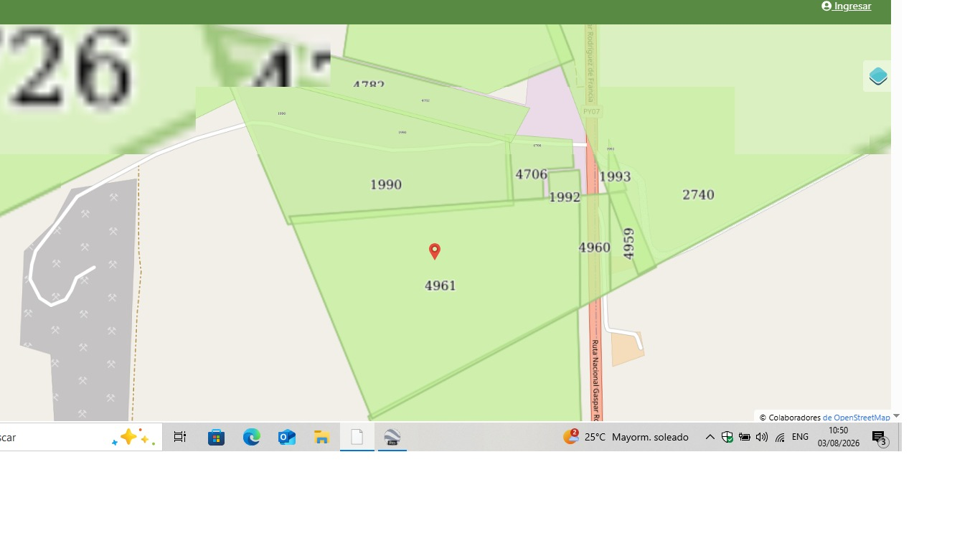The height and width of the screenshot is (551, 980).
Task: Click the PY07 route shield
Action: pos(592,112)
